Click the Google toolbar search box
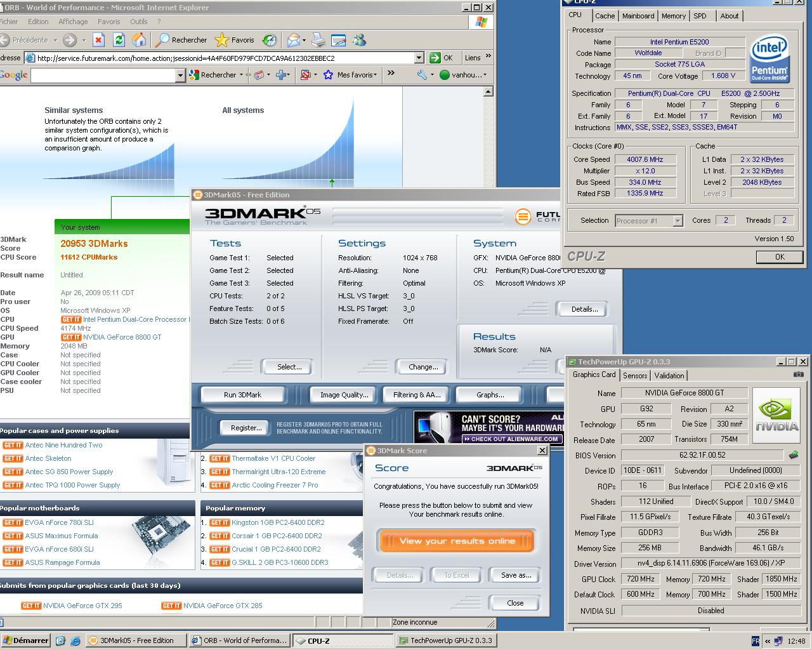This screenshot has height=650, width=812. click(103, 75)
